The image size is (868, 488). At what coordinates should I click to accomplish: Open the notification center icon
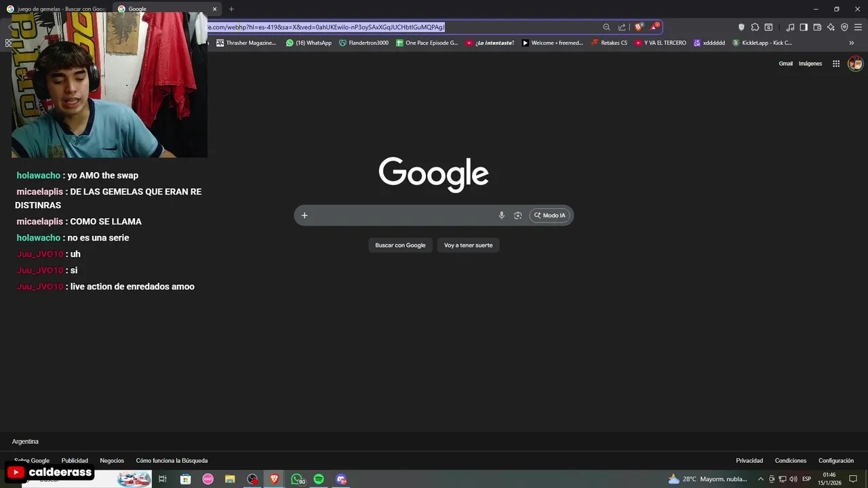coord(853,479)
